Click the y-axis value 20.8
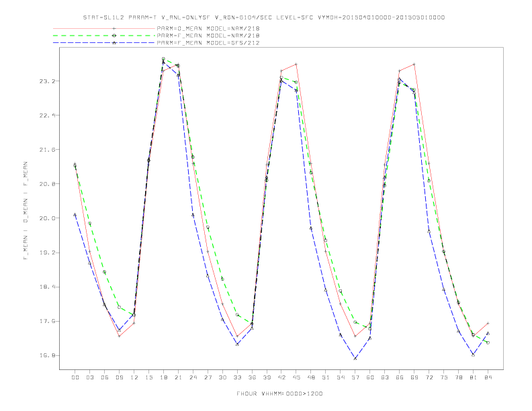This screenshot has height=411, width=532. pyautogui.click(x=46, y=184)
